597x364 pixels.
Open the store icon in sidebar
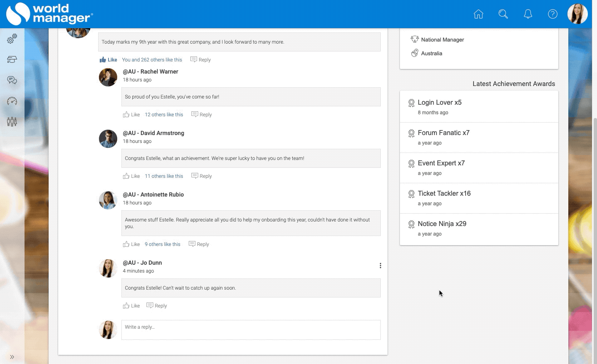(x=12, y=59)
